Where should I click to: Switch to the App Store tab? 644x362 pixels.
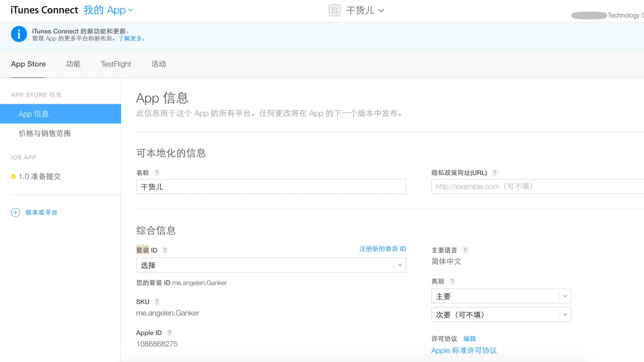(x=28, y=64)
